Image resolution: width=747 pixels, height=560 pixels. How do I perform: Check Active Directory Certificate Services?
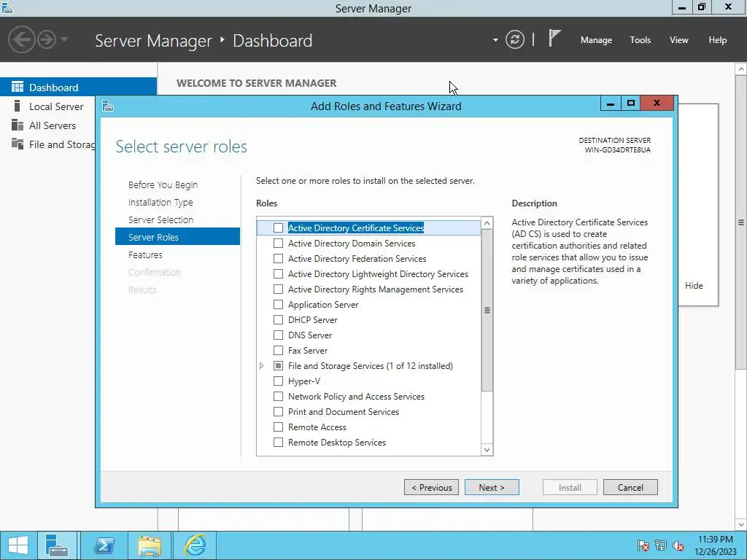(278, 228)
